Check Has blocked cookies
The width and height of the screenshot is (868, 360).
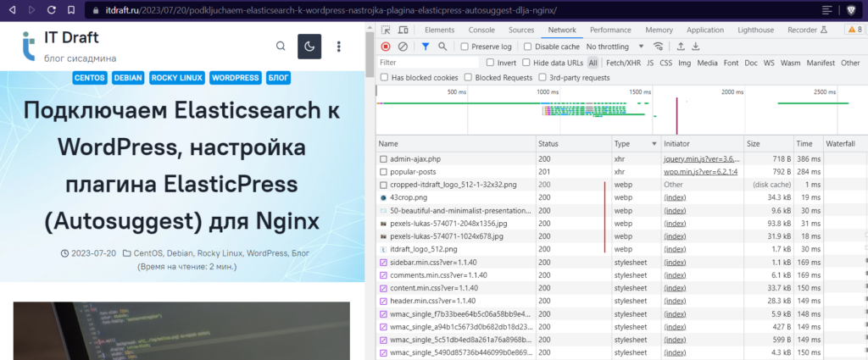point(384,78)
